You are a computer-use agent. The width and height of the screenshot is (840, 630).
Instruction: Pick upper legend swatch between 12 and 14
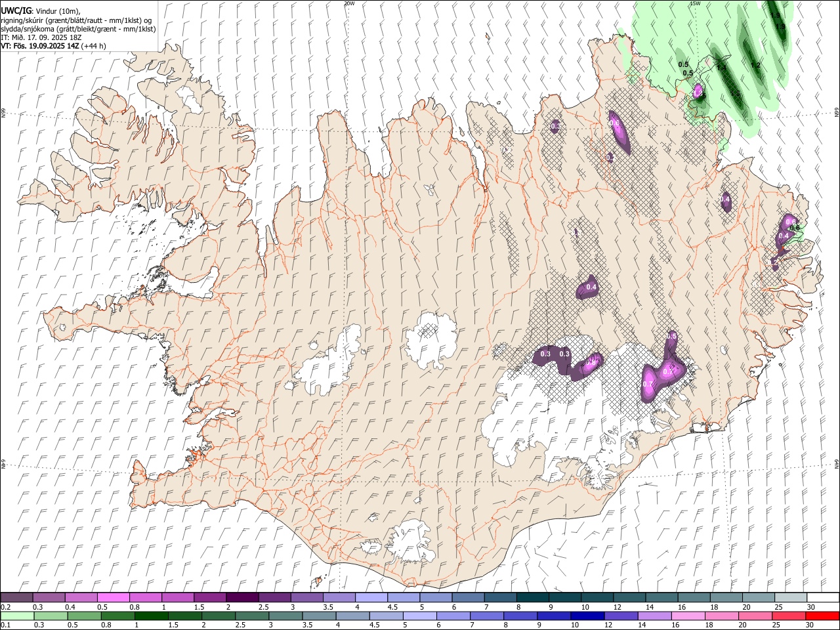(630, 598)
